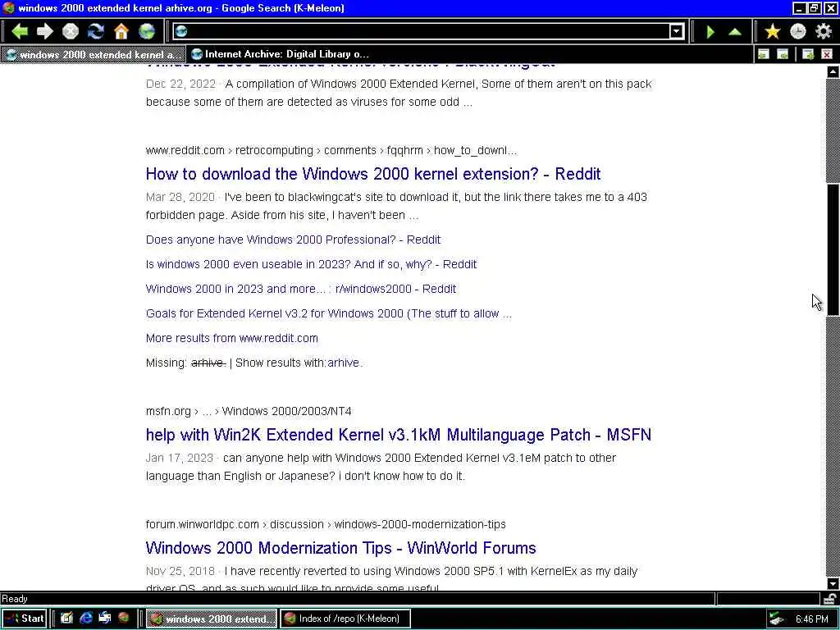
Task: Open 'Windows 2000 in 2023 and more...' link
Action: click(301, 289)
